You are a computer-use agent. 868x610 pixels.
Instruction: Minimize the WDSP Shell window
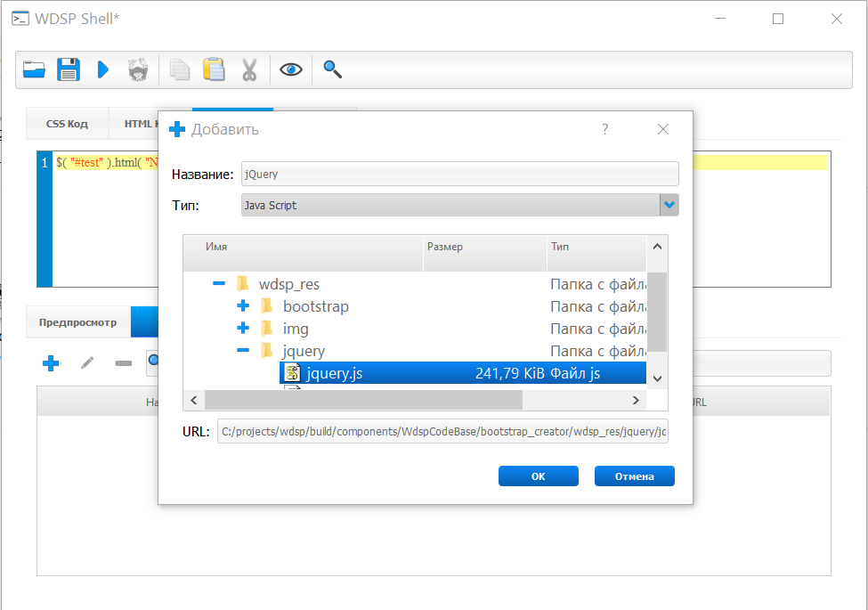719,19
